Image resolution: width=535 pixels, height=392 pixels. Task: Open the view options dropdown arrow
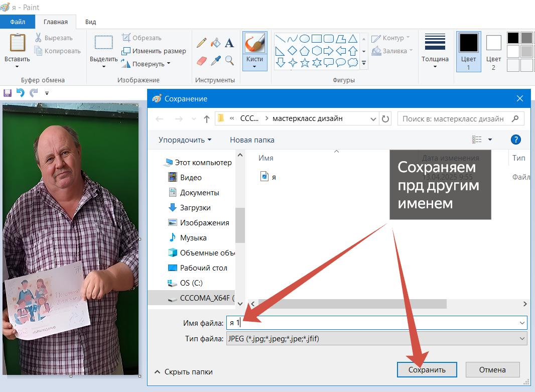pyautogui.click(x=490, y=140)
